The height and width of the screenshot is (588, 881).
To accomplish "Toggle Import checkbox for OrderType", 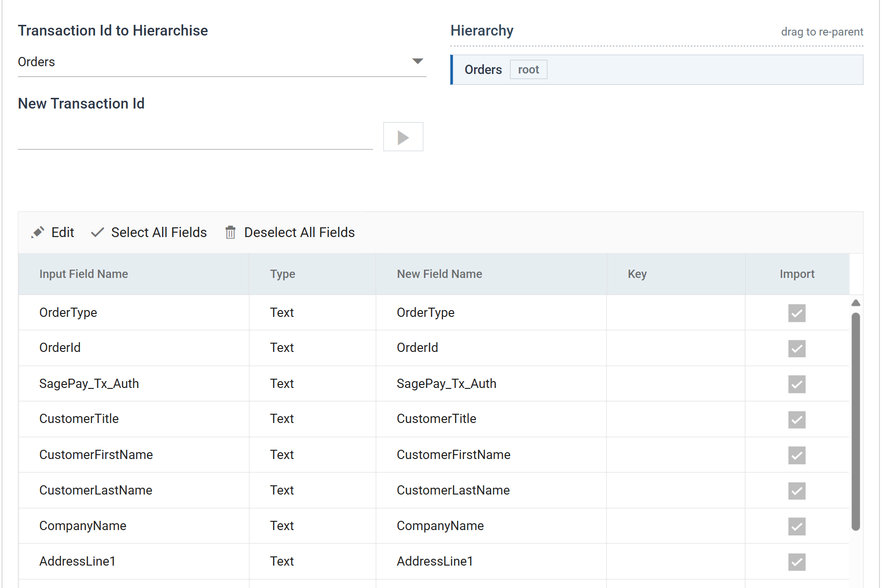I will [x=797, y=313].
